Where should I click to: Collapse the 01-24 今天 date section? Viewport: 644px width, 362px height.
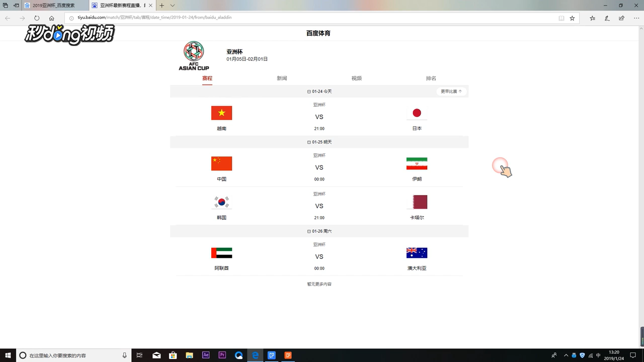(x=319, y=92)
